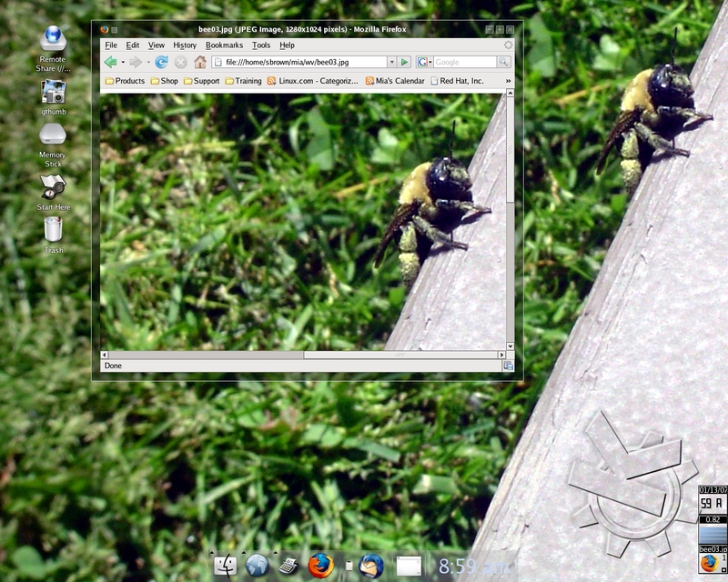Screen dimensions: 728x582
Task: Open Mia's Calendar bookmark
Action: click(395, 81)
